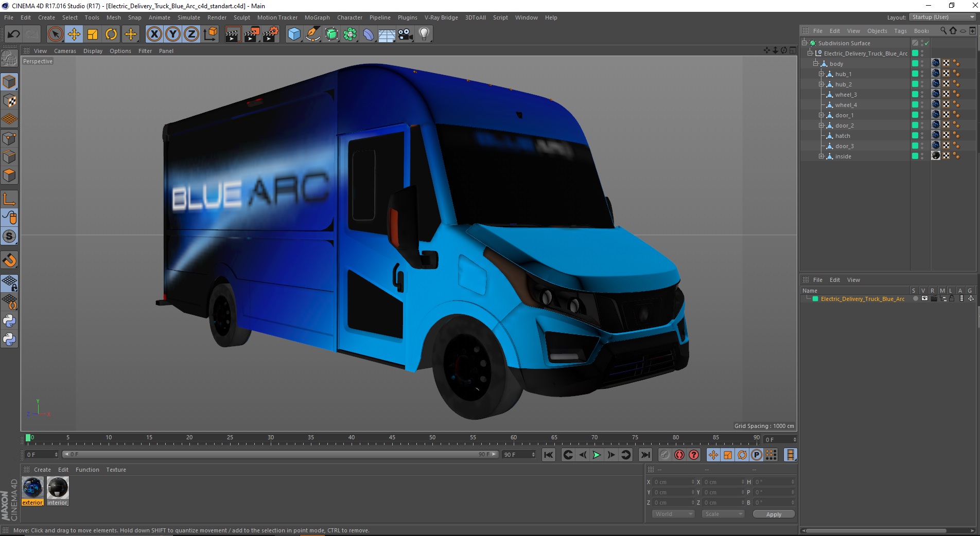Select the interior material thumbnail
The image size is (980, 536).
tap(58, 487)
